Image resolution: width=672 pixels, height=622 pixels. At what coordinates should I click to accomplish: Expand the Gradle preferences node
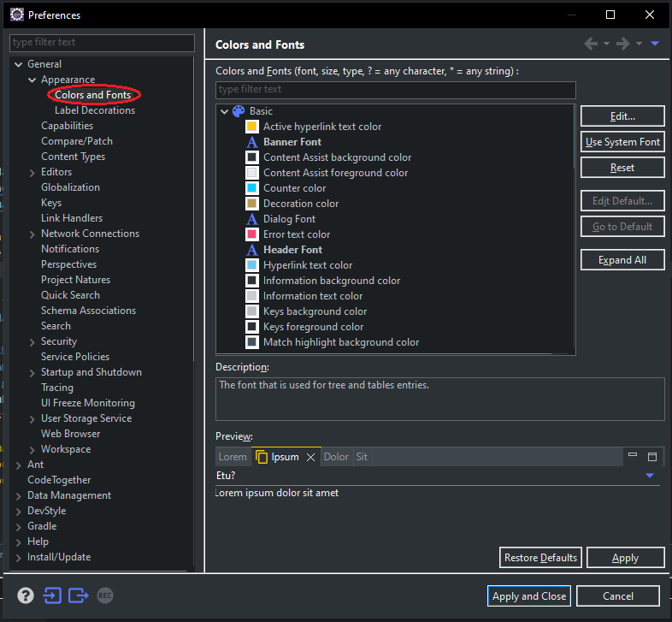pos(19,526)
